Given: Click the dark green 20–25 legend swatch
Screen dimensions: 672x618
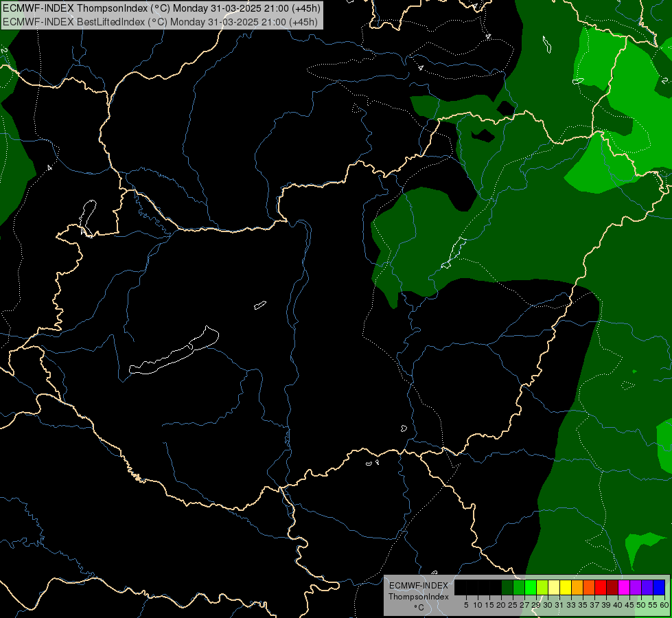Looking at the screenshot, I should (x=507, y=587).
